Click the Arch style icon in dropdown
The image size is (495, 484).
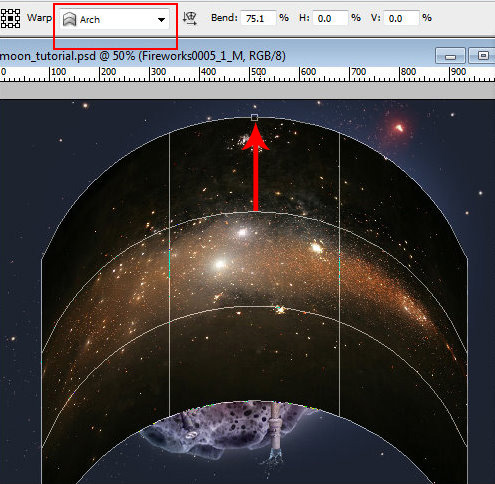click(70, 19)
